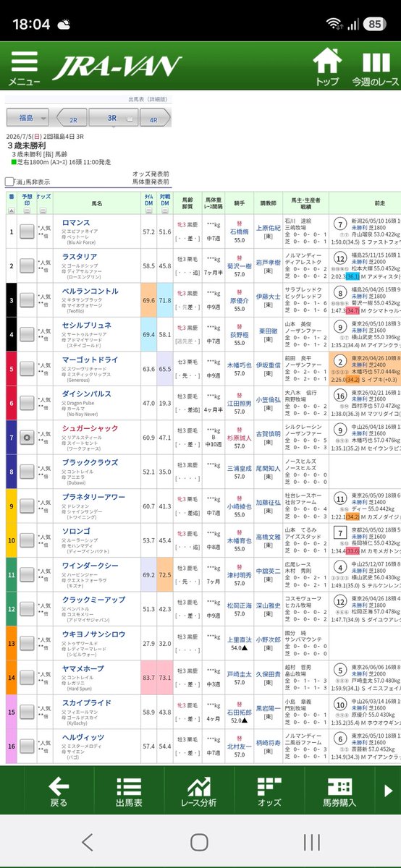Open the メニュー hamburger menu

pyautogui.click(x=25, y=67)
